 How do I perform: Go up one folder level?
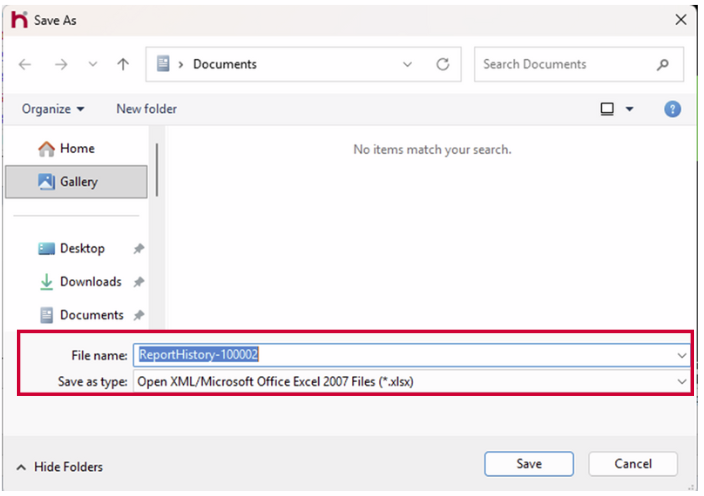123,64
